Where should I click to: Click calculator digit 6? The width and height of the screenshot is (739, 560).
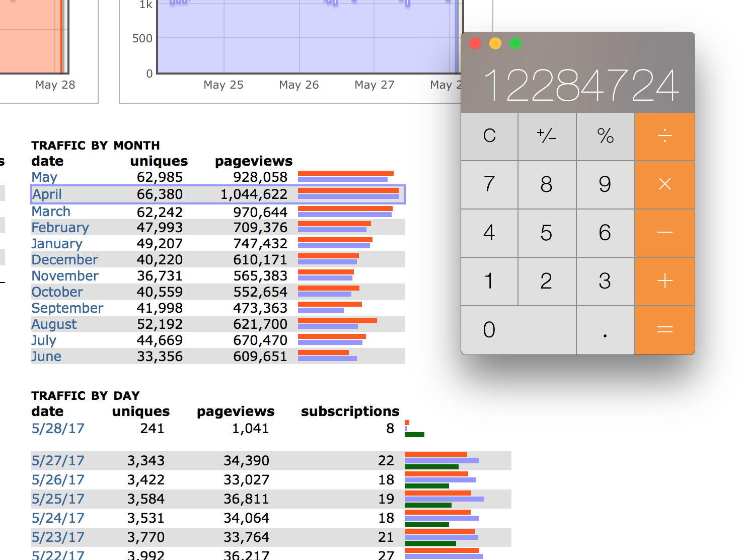(x=606, y=233)
